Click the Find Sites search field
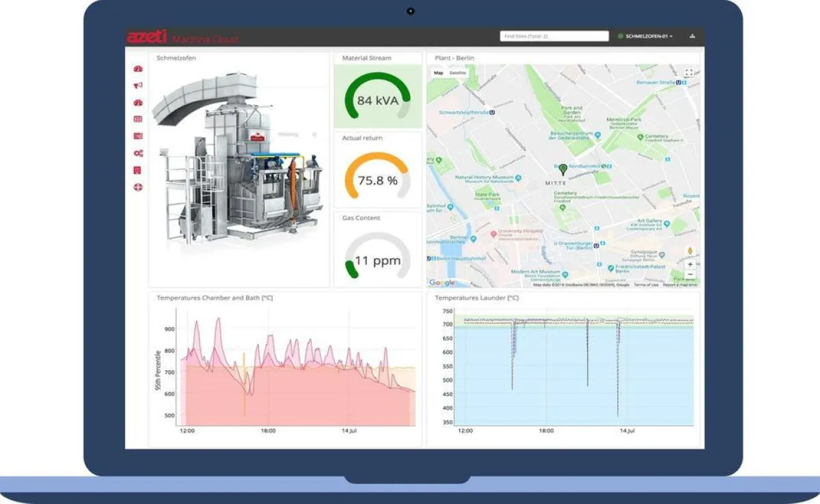Viewport: 820px width, 504px height. (x=553, y=36)
